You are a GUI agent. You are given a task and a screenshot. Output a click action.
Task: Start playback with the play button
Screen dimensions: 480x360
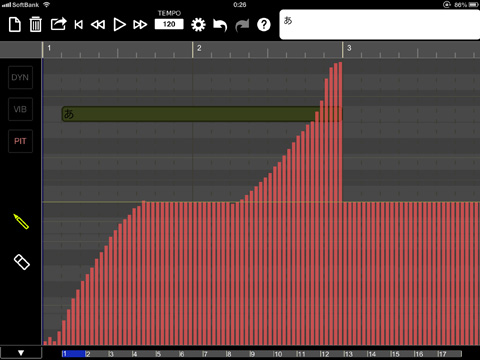(x=119, y=25)
